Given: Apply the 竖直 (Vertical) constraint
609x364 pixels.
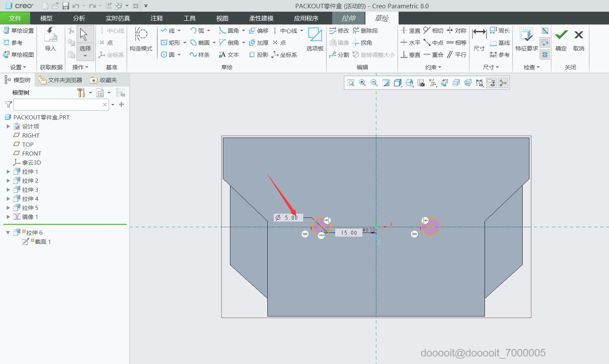Looking at the screenshot, I should click(410, 31).
